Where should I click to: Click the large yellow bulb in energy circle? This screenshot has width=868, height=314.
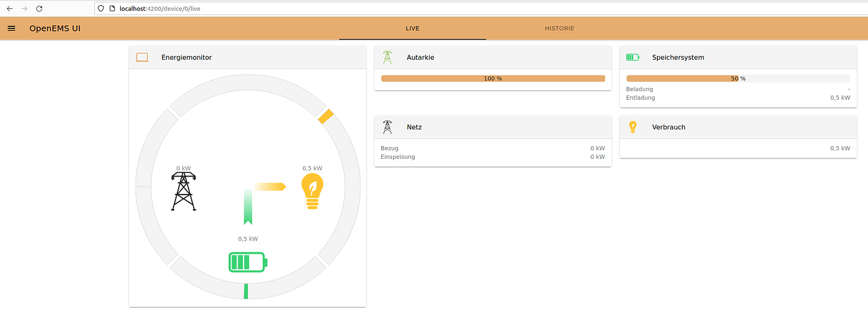(312, 192)
